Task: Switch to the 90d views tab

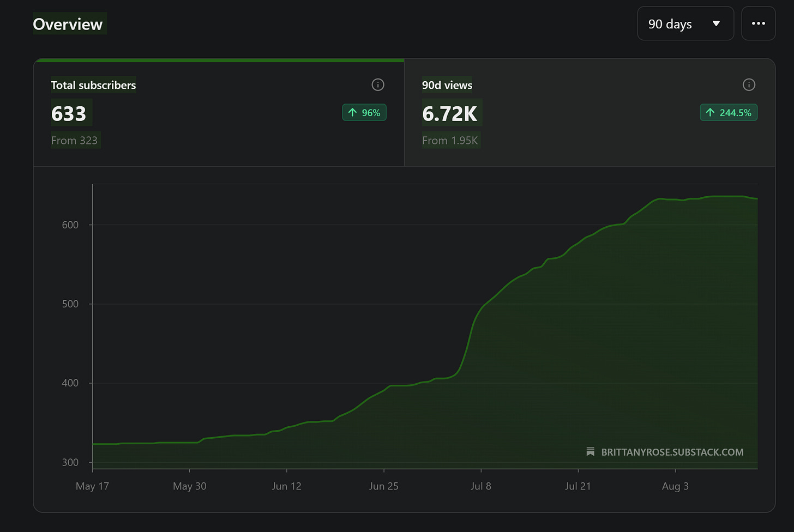Action: pyautogui.click(x=590, y=112)
